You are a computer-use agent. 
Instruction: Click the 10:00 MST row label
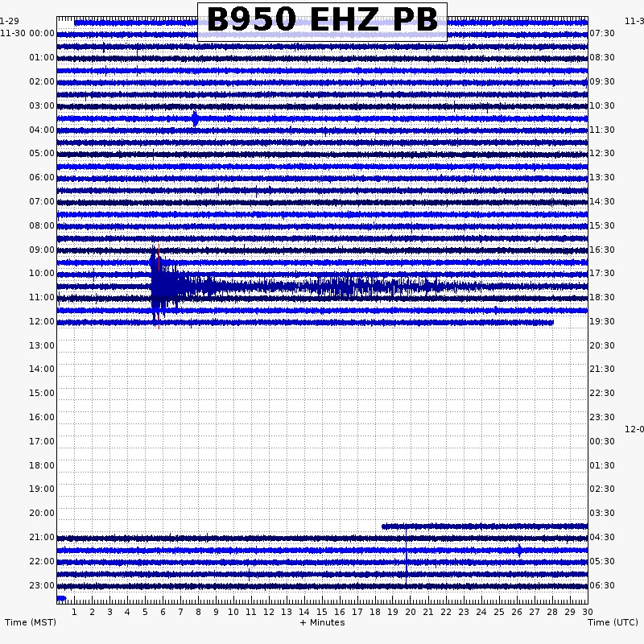(x=42, y=273)
